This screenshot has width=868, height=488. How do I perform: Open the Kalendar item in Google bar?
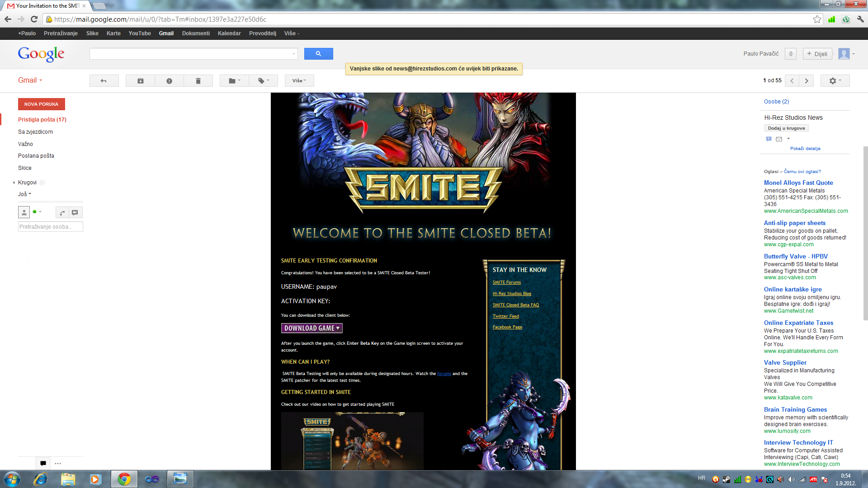(x=229, y=33)
